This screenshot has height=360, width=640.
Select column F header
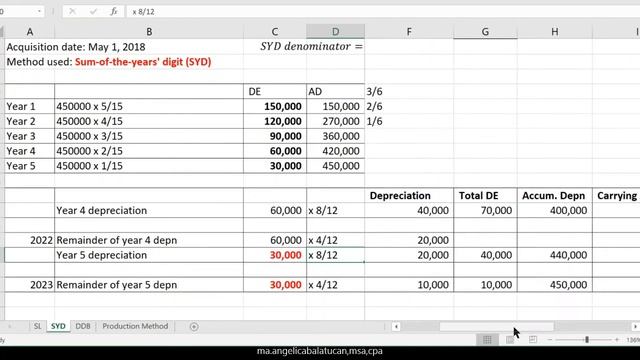tap(409, 31)
